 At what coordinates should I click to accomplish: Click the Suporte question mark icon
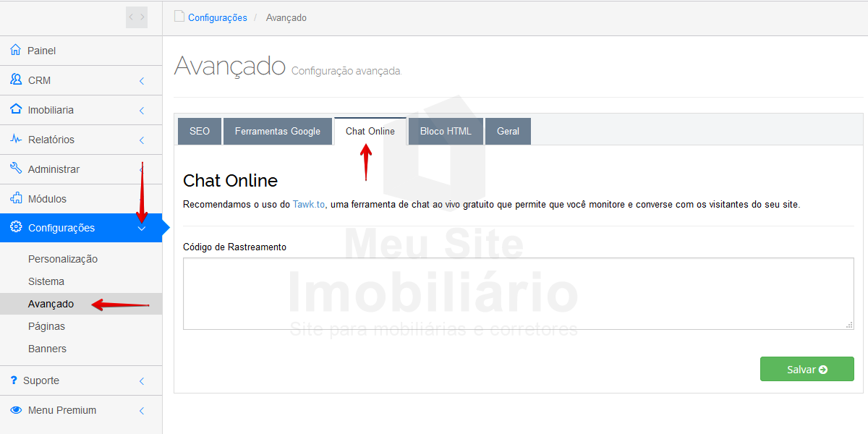point(14,380)
